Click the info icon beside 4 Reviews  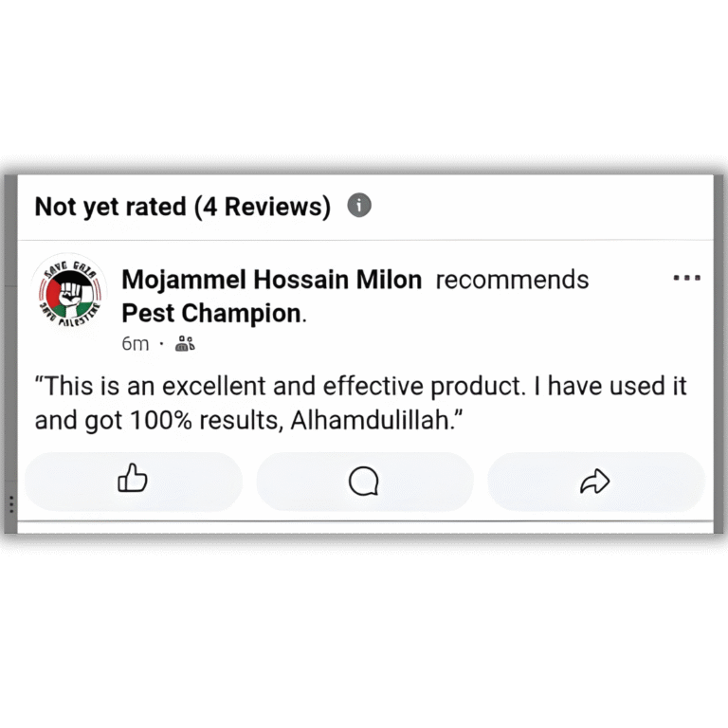[359, 205]
